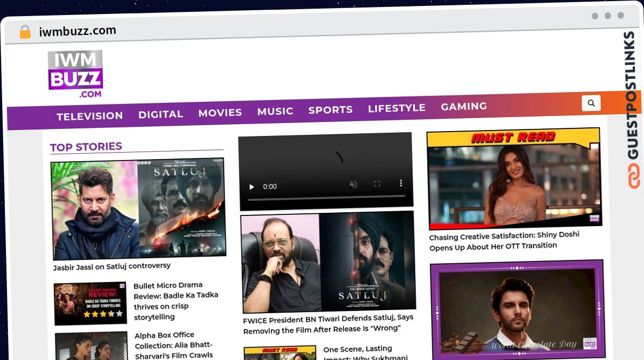Open the Gaming section
644x360 pixels.
(x=464, y=106)
